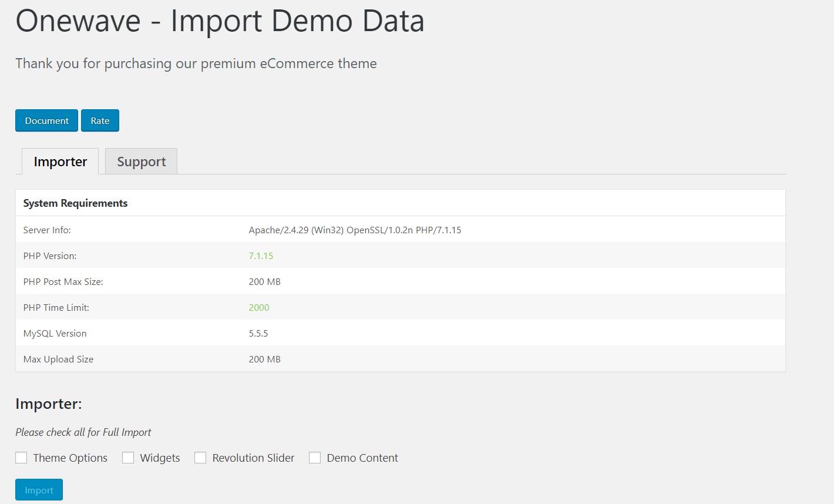
Task: Click the Apache server info value
Action: click(x=355, y=230)
